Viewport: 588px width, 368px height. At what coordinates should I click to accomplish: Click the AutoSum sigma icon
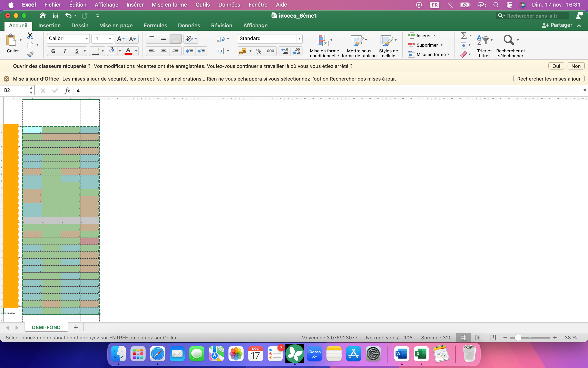(x=464, y=36)
